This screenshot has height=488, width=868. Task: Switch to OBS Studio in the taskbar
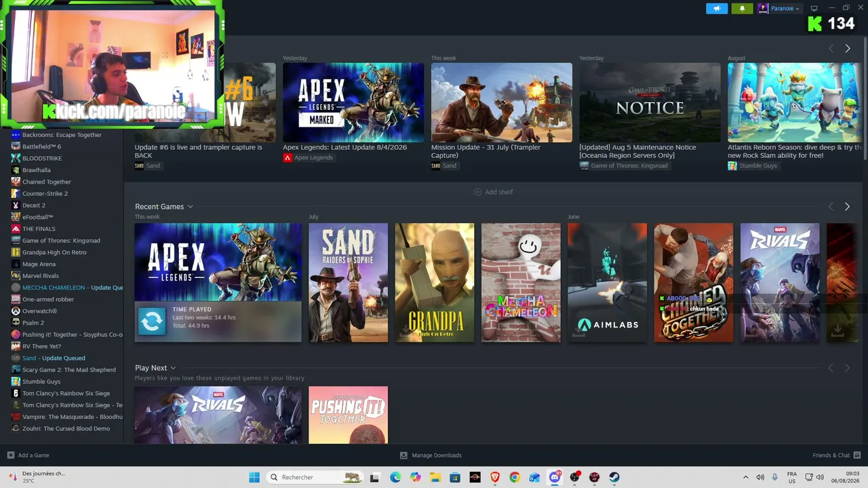click(574, 477)
